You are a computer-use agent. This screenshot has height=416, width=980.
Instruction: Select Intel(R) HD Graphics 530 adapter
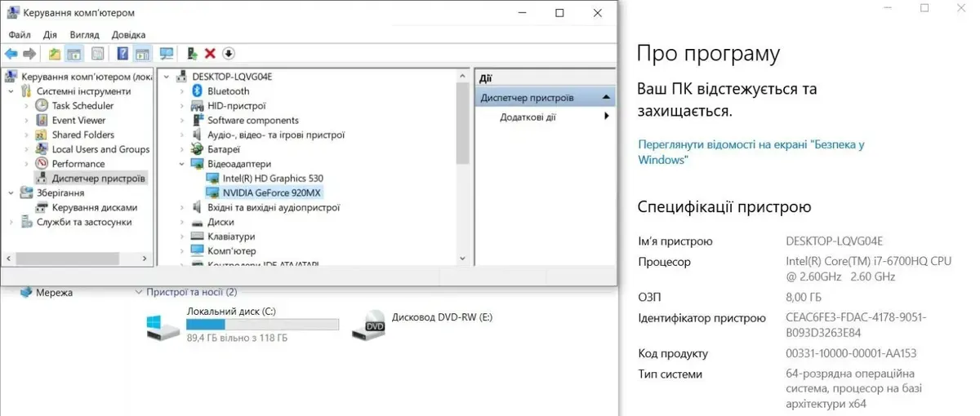click(x=273, y=179)
